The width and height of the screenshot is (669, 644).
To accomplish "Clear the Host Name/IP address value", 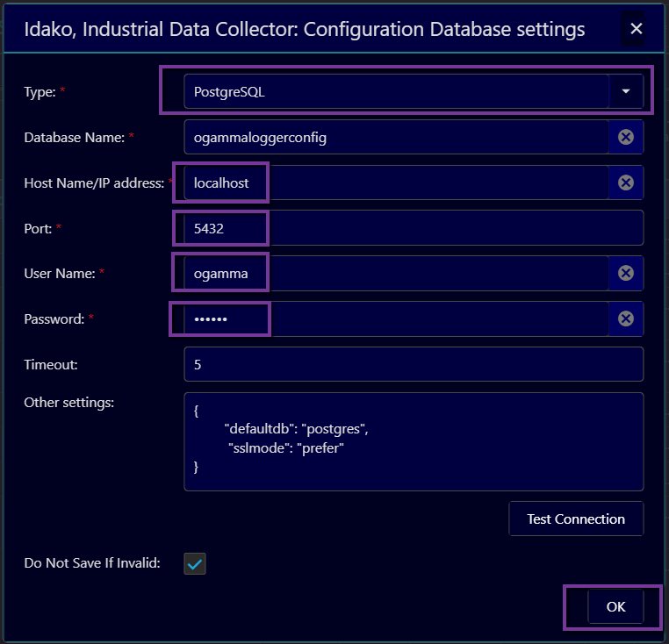I will [625, 182].
